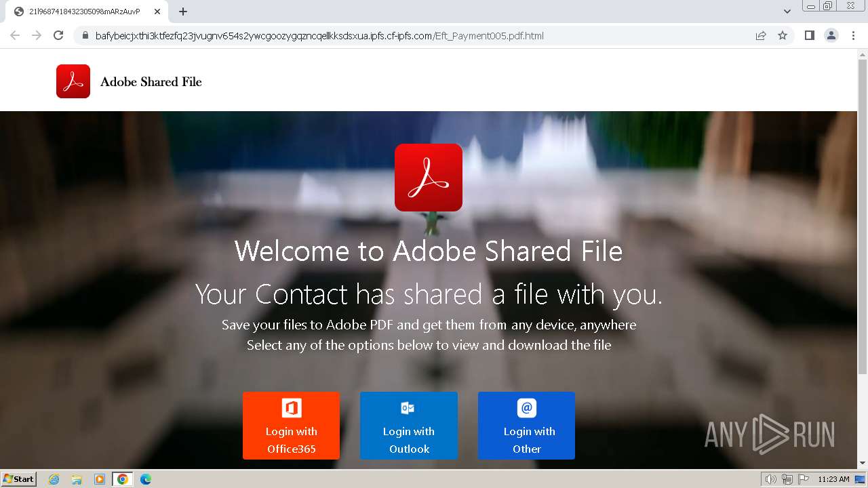Click the Action Center flag icon
The image size is (868, 488).
pos(803,479)
